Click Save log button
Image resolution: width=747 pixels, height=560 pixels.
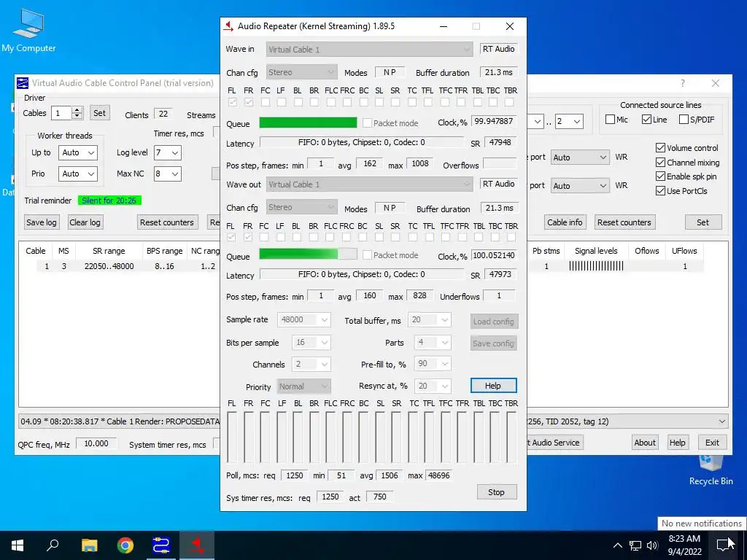42,222
